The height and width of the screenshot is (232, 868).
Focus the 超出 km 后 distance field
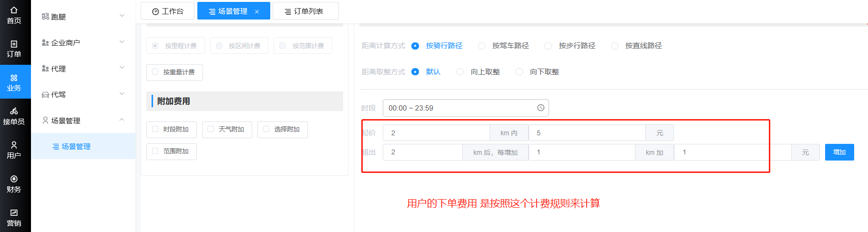423,152
